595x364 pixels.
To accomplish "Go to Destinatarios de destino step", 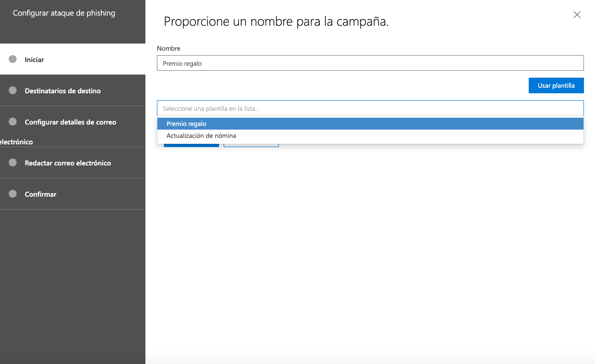I will (x=63, y=91).
